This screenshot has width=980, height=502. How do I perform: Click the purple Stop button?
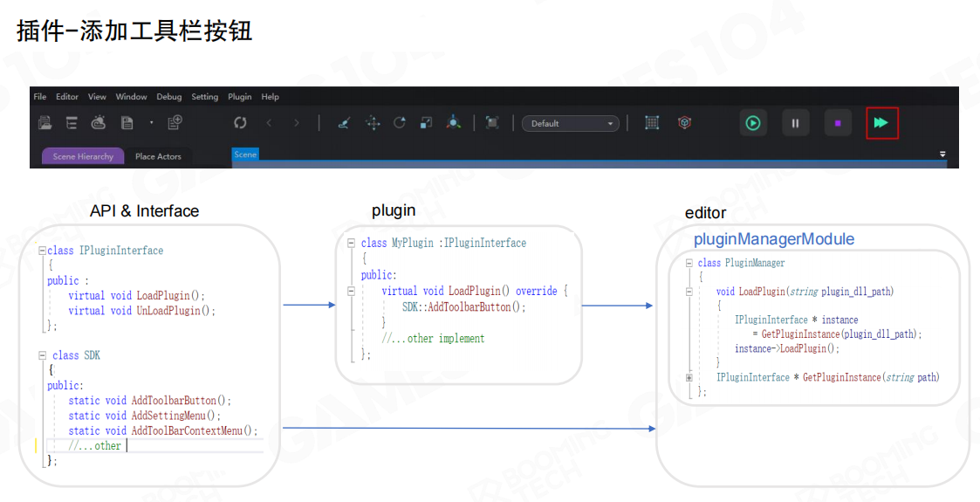tap(838, 123)
